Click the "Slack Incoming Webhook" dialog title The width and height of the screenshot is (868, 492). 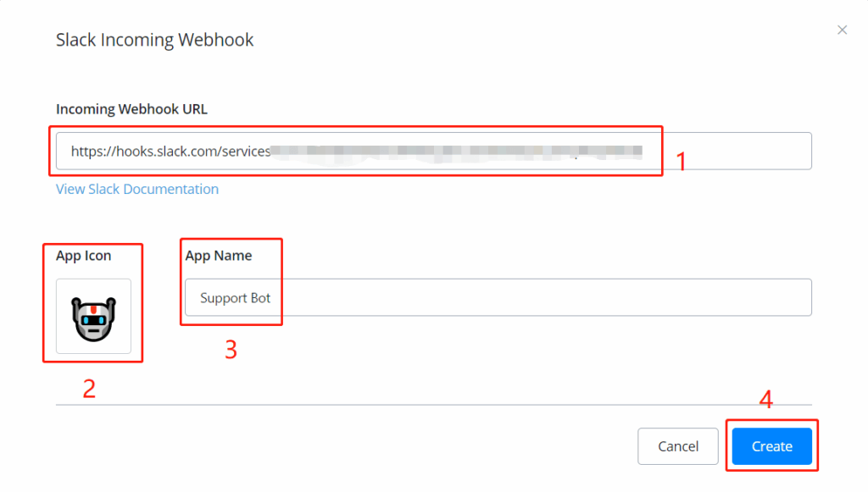click(154, 40)
